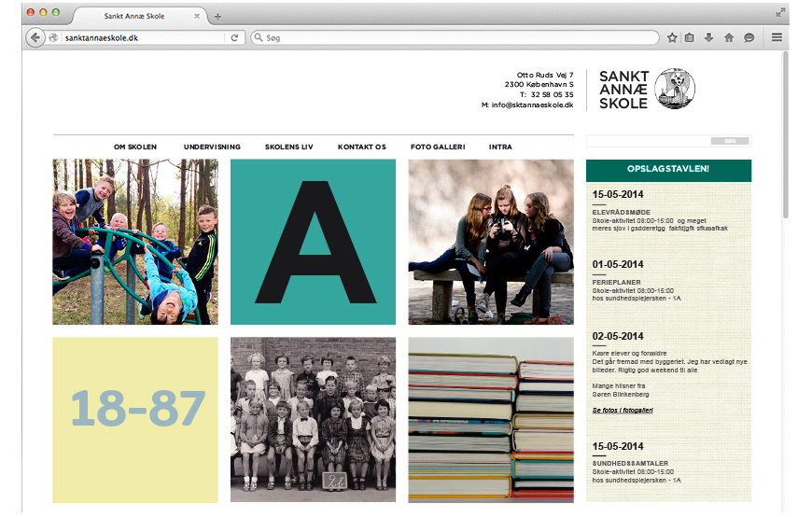This screenshot has height=517, width=812.
Task: Click the info@sktannaeskole.dk email address
Action: 532,105
